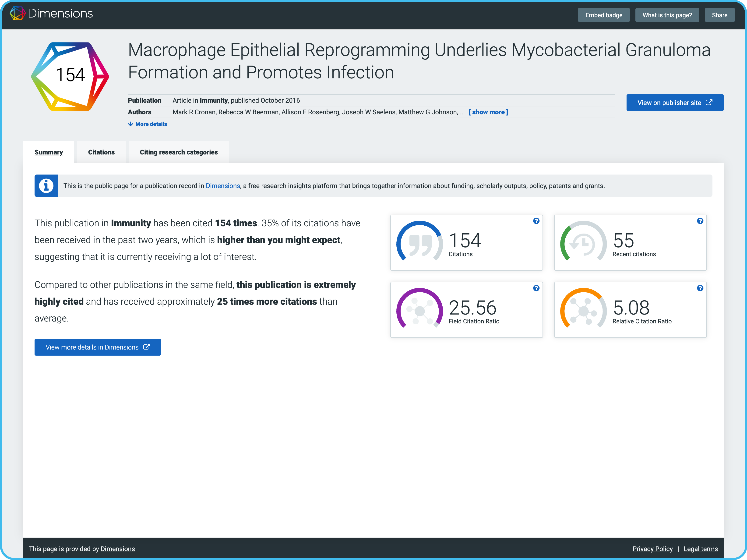Click the author name Mark R Cronan
The height and width of the screenshot is (560, 747).
tap(194, 112)
